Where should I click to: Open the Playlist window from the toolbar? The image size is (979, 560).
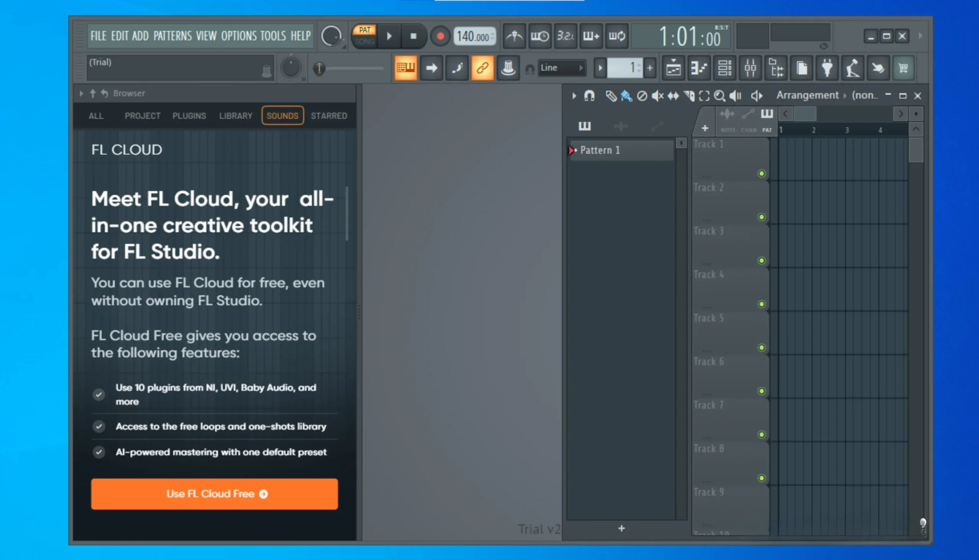pyautogui.click(x=673, y=68)
